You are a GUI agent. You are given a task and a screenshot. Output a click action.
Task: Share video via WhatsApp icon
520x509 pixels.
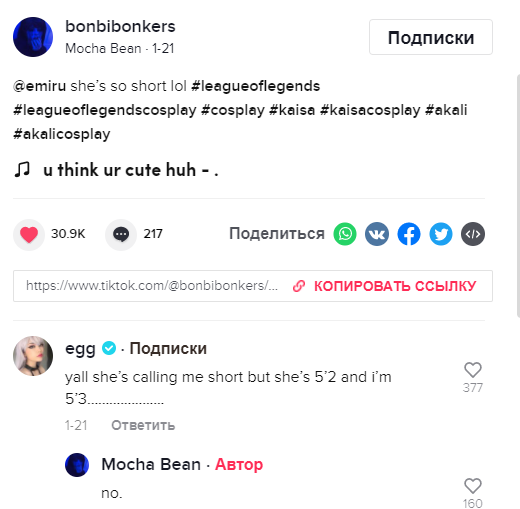point(345,234)
